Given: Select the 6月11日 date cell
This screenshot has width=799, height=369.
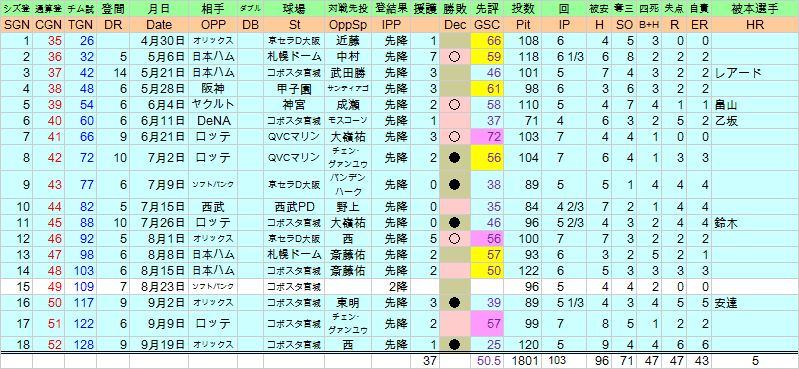Looking at the screenshot, I should pyautogui.click(x=159, y=121).
